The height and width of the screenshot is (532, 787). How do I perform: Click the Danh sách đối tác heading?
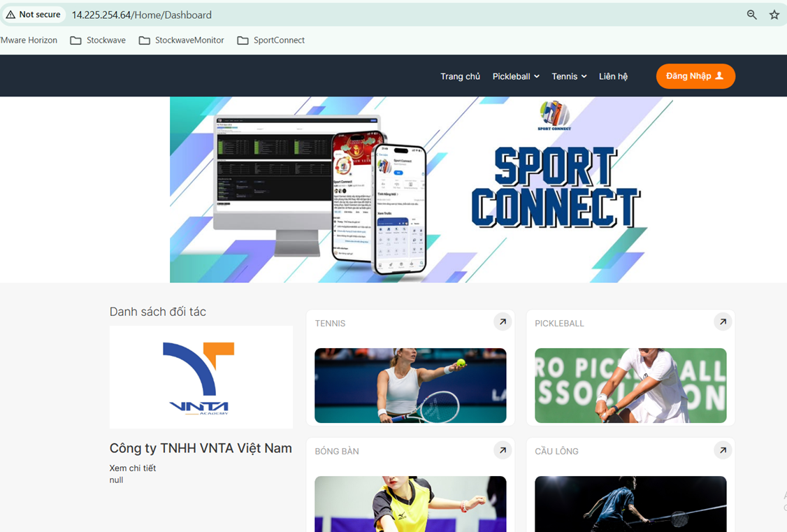pyautogui.click(x=157, y=312)
